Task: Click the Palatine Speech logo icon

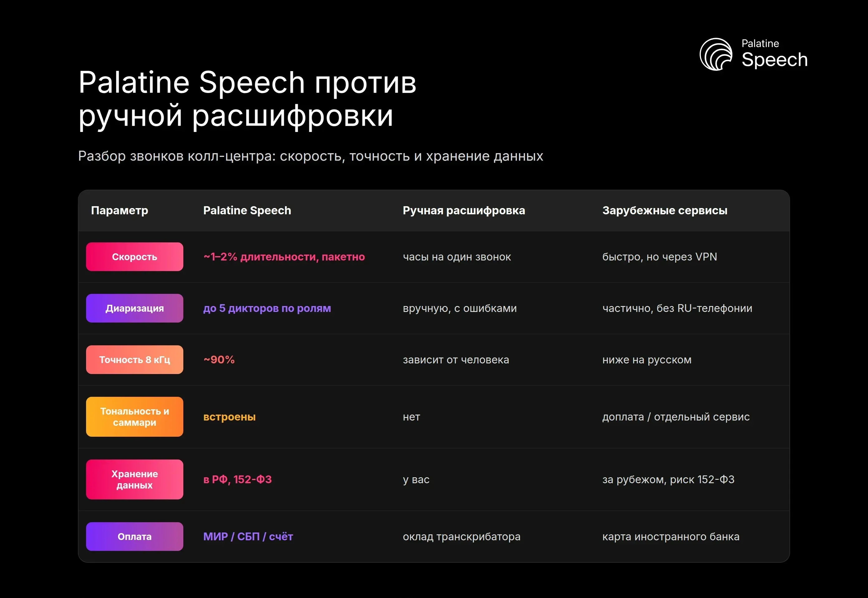Action: tap(716, 54)
